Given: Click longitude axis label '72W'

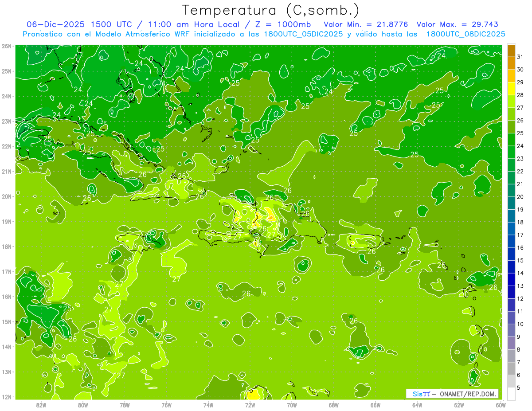Looking at the screenshot, I should pyautogui.click(x=250, y=405).
